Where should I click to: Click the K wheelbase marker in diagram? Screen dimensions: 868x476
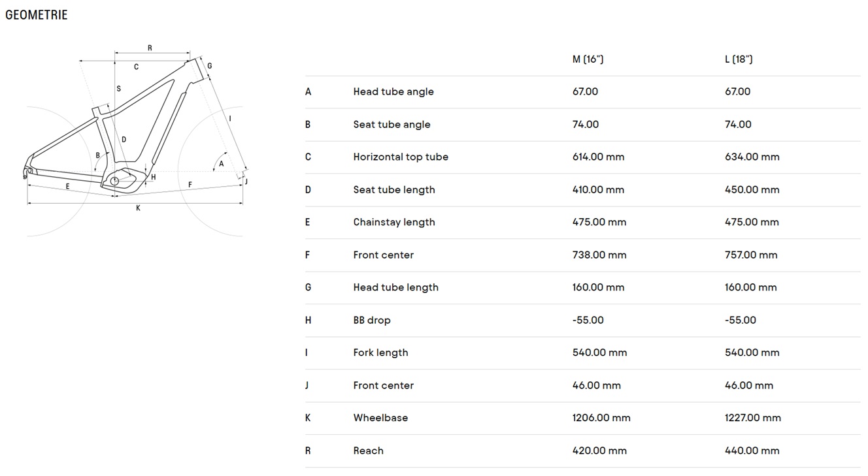coord(138,208)
